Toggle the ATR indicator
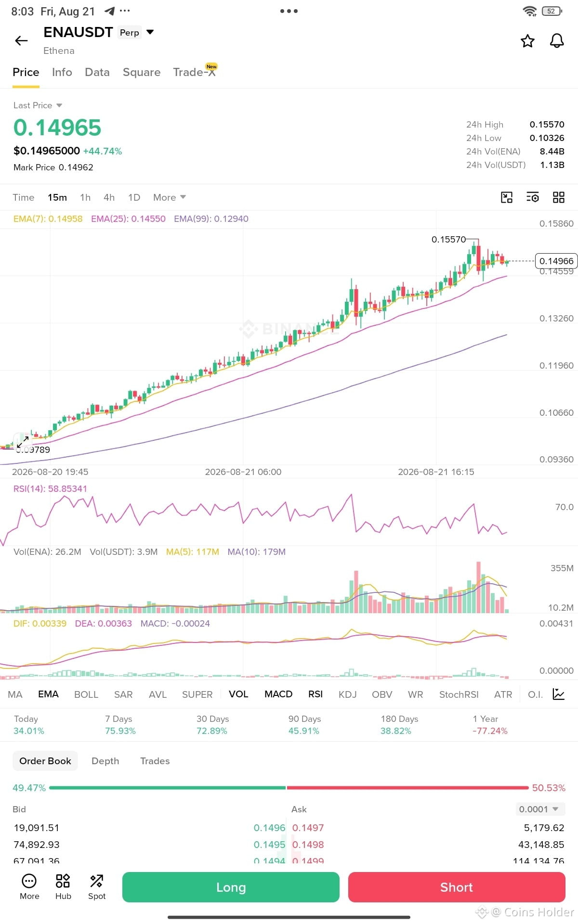Viewport: 578px width, 924px height. coord(503,694)
